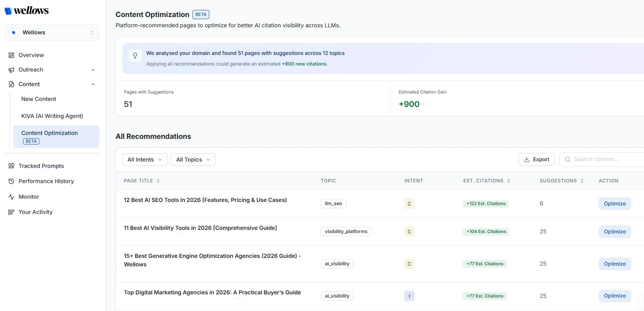The width and height of the screenshot is (644, 311).
Task: Click the lightbulb icon in banner
Action: click(135, 55)
